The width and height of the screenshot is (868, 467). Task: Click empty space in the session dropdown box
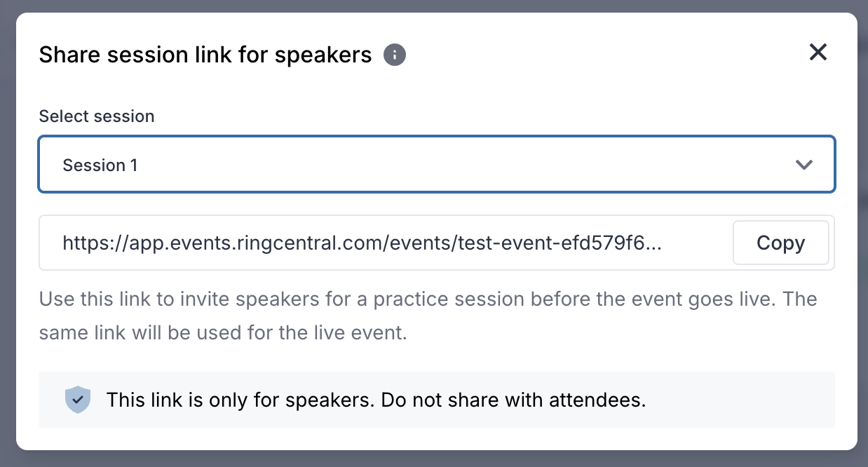point(456,165)
